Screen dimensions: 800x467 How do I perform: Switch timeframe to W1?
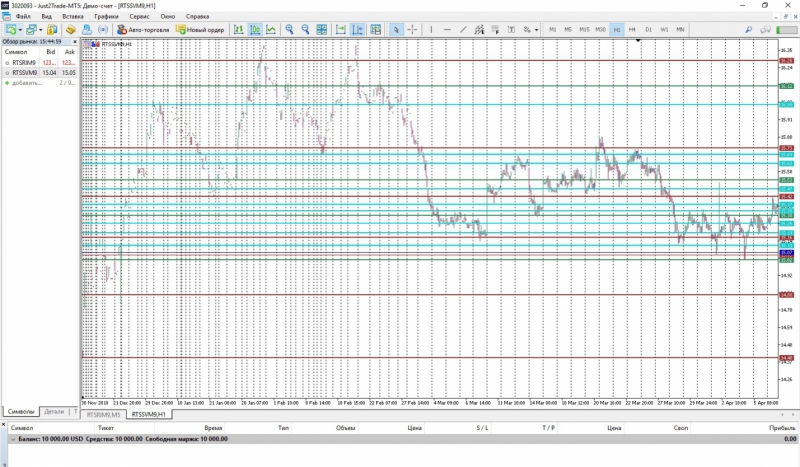pos(664,30)
